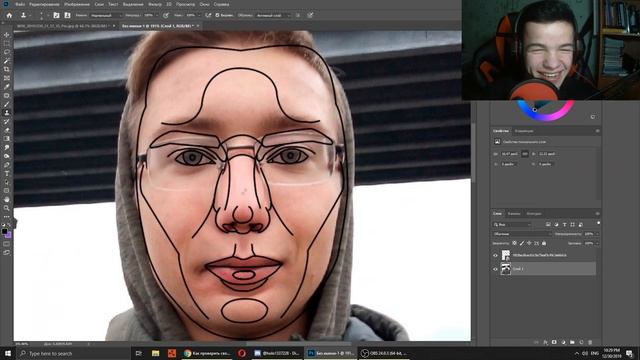The width and height of the screenshot is (640, 360).
Task: Open the Файл menu
Action: (19, 4)
